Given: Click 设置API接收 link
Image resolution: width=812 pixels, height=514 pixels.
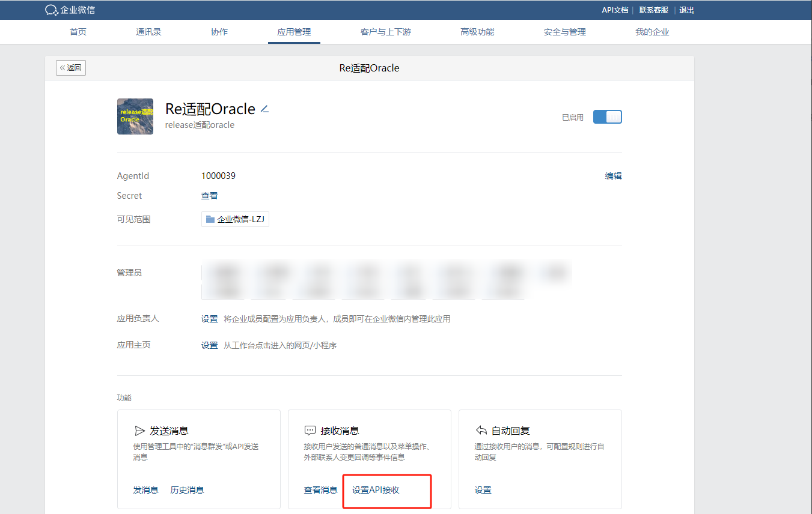Looking at the screenshot, I should [376, 490].
